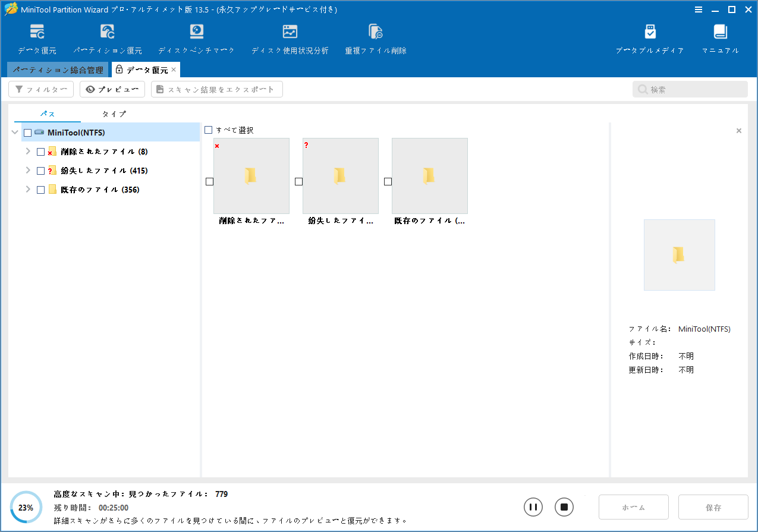
Task: Click the 23% scan progress indicator
Action: coord(24,507)
